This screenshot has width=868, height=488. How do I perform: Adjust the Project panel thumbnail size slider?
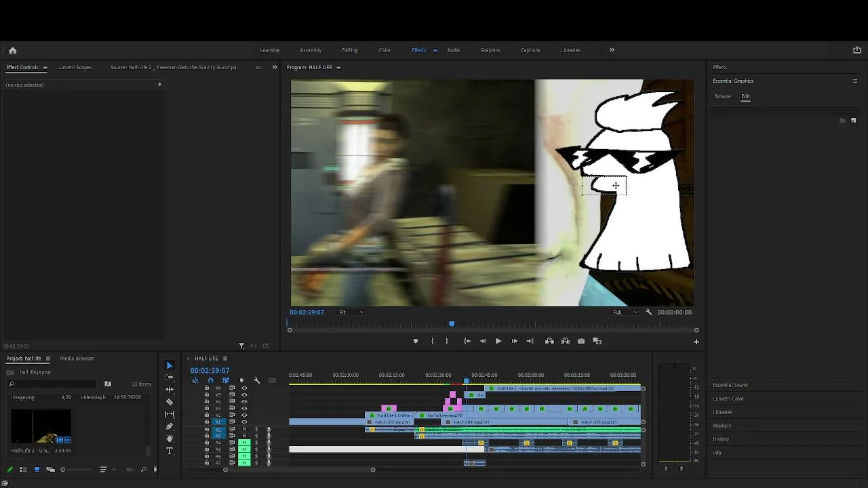pos(63,469)
